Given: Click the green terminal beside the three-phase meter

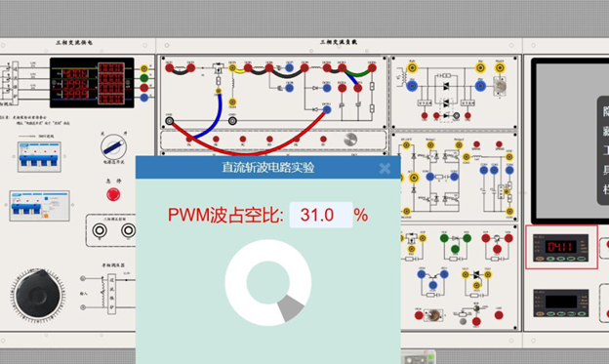Looking at the screenshot, I should pyautogui.click(x=144, y=78).
